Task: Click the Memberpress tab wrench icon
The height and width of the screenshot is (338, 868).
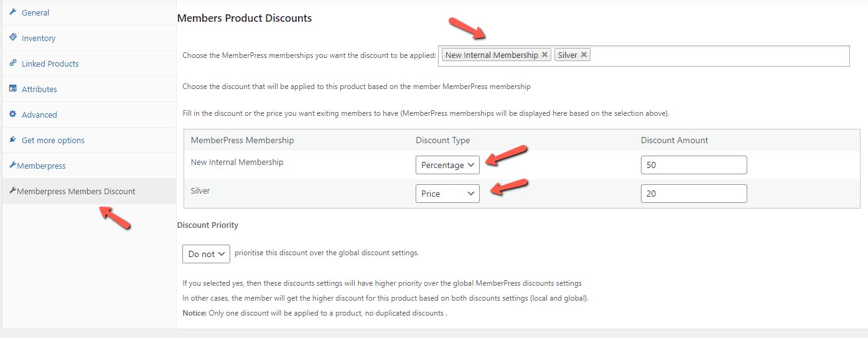Action: pos(12,165)
